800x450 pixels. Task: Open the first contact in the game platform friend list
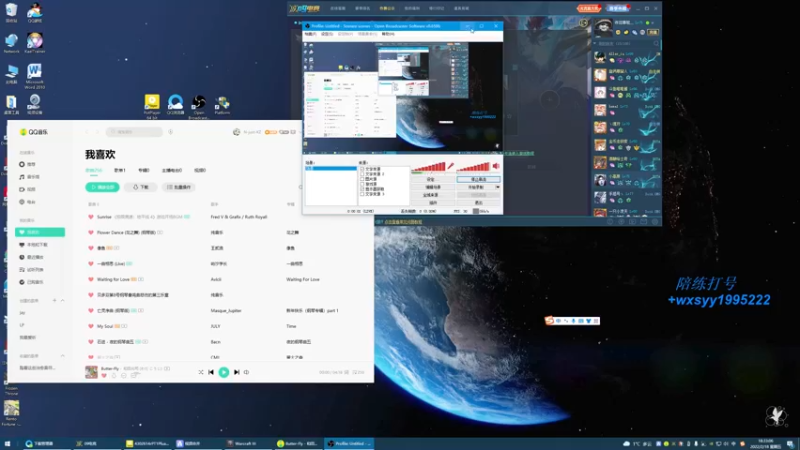(x=627, y=57)
